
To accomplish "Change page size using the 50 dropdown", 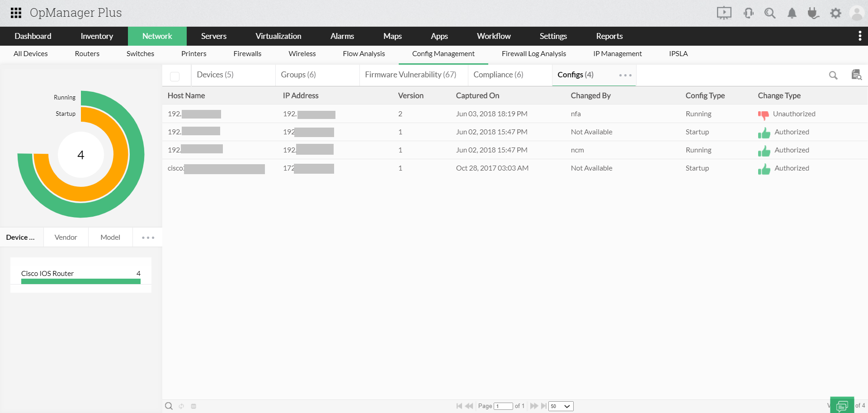I will pyautogui.click(x=560, y=406).
